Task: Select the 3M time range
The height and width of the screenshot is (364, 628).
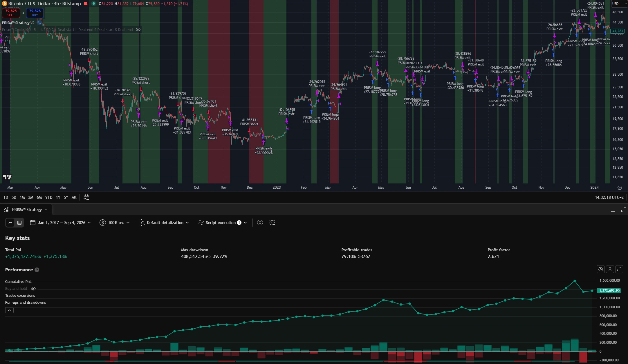Action: [31, 197]
